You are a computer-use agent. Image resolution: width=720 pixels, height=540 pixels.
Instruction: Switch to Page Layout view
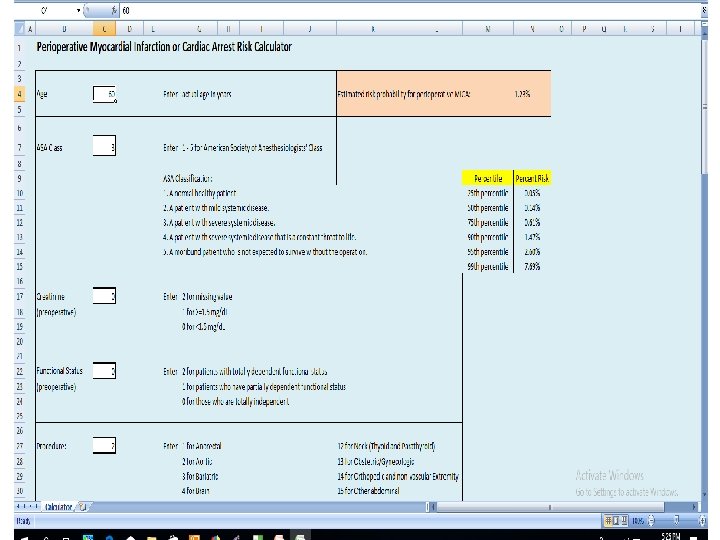point(616,521)
